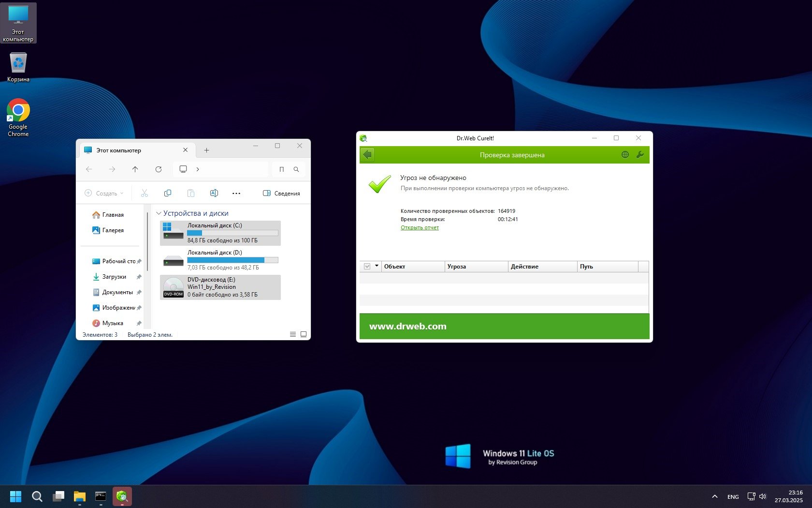Select Локальный диск (C:)
The width and height of the screenshot is (812, 508).
point(220,233)
